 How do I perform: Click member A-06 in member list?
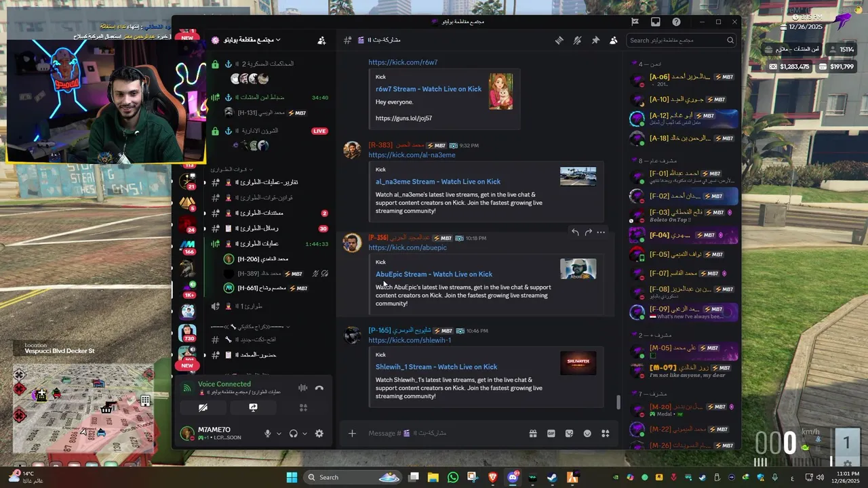[x=683, y=81]
